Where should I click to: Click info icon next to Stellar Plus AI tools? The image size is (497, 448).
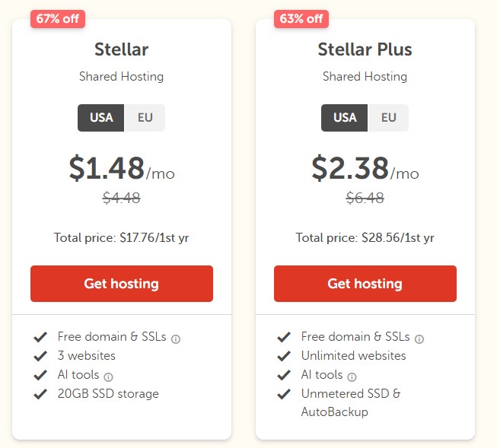352,377
